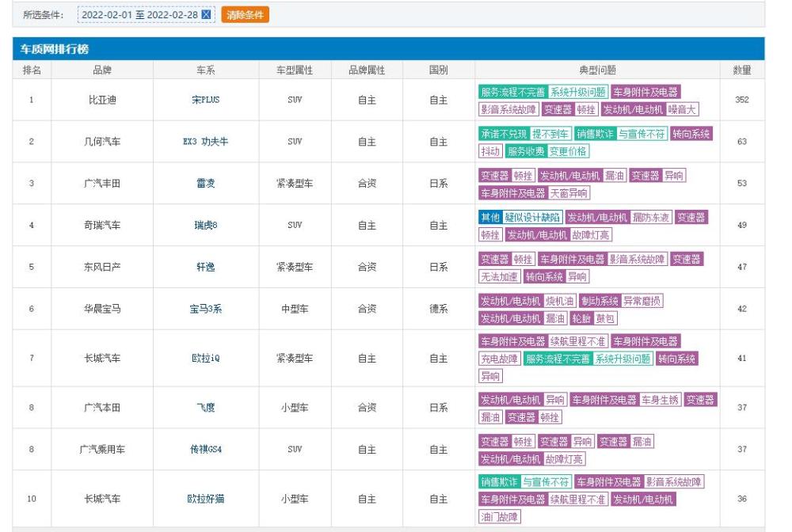Click the 天窗异响 tag in 雷凌 row

pos(569,193)
